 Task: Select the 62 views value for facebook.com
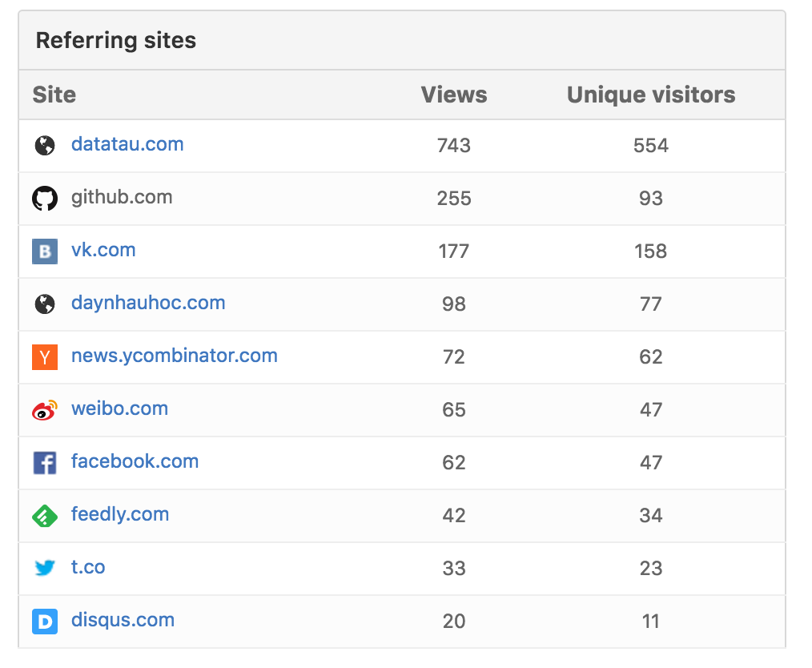point(454,462)
